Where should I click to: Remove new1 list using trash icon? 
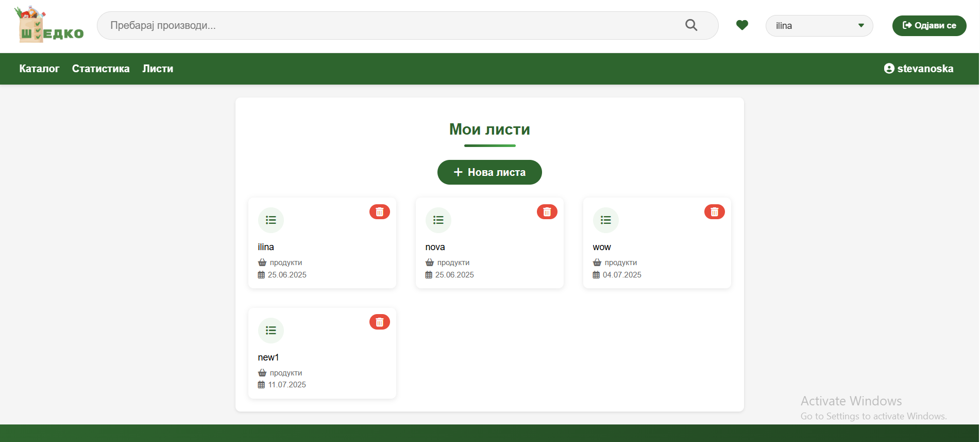(379, 322)
